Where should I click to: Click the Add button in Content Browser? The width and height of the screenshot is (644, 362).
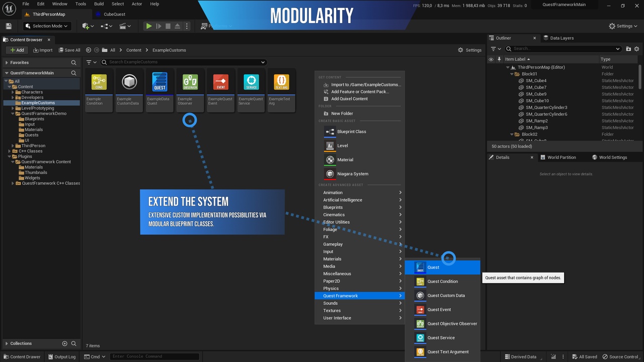(x=17, y=50)
